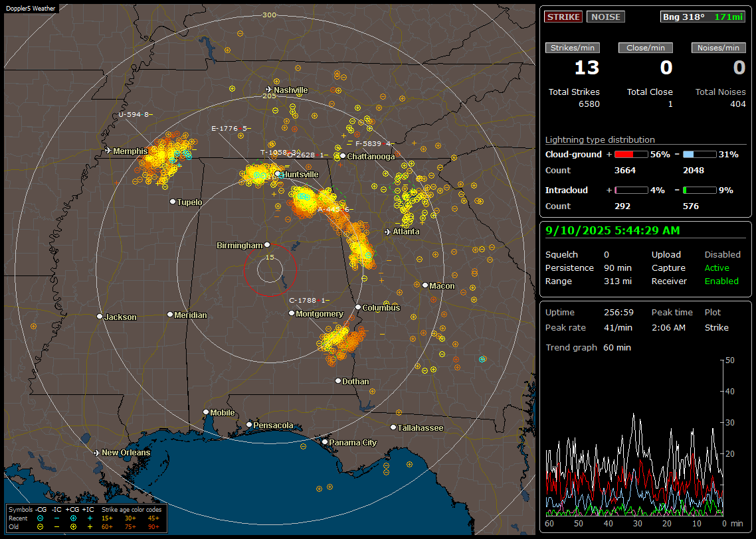The image size is (756, 539).
Task: Click the Squelch value 0
Action: 607,254
